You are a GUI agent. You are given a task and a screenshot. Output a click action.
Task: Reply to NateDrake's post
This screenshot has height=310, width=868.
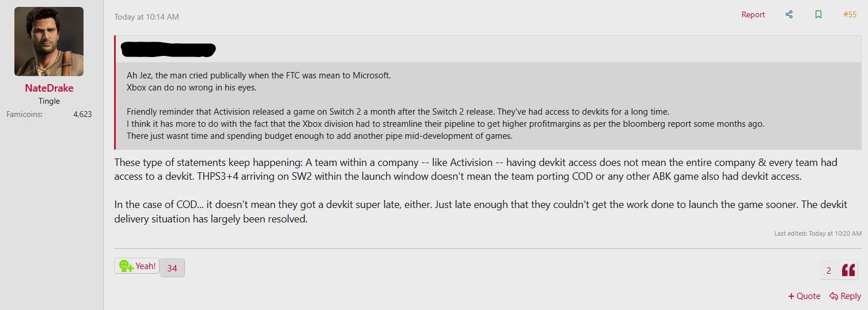(x=845, y=296)
